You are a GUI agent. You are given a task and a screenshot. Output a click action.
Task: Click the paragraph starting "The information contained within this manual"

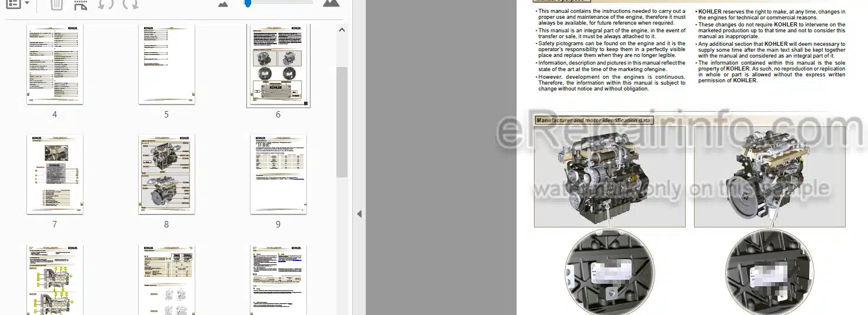tap(770, 72)
